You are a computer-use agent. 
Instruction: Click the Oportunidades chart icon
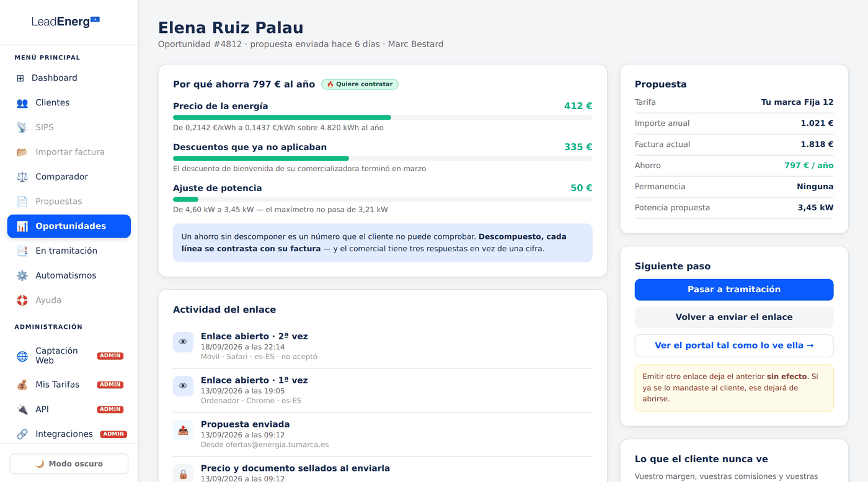(22, 226)
